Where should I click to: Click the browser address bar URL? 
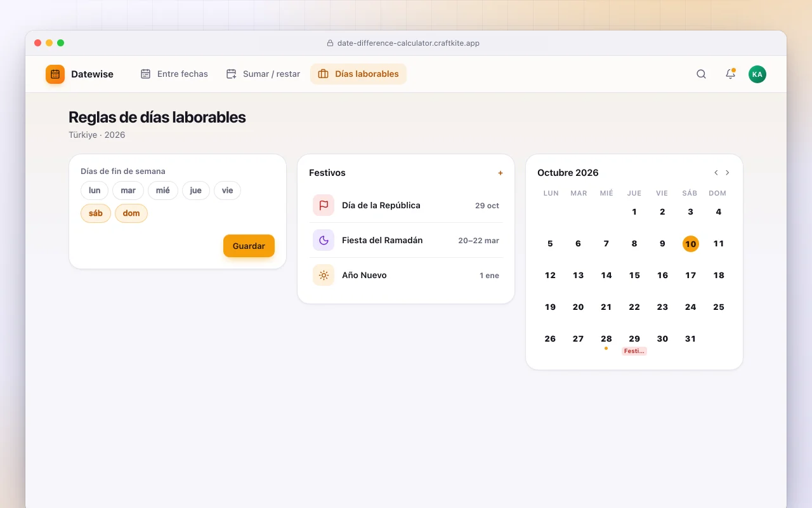click(x=409, y=43)
